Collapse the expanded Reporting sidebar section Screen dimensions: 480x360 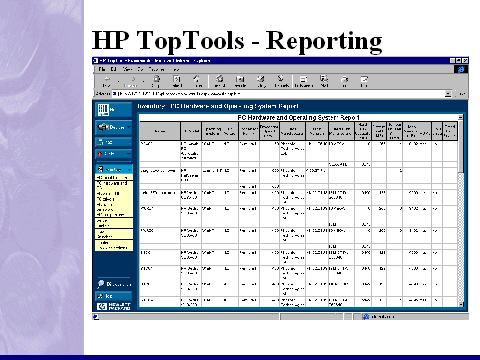129,170
